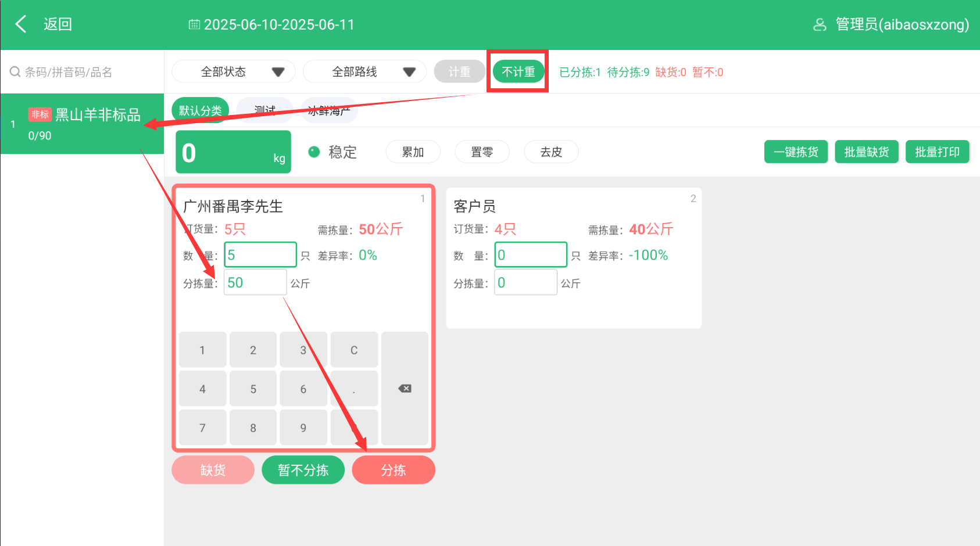Click the 批量打印 batch print button
The image size is (980, 546).
click(937, 152)
